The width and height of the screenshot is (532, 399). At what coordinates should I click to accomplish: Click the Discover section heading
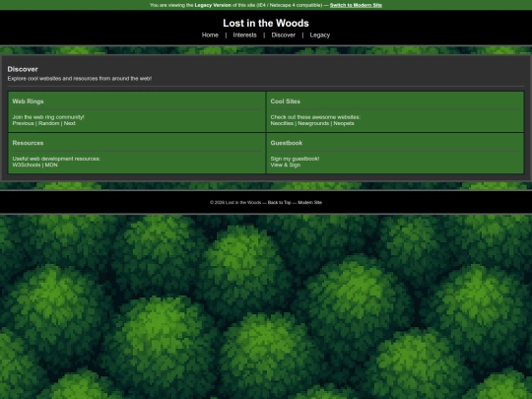pyautogui.click(x=23, y=69)
